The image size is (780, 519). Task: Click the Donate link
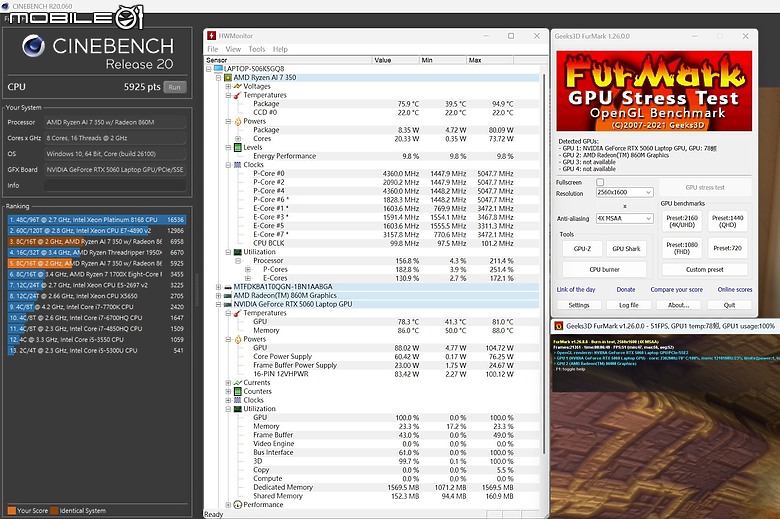626,290
